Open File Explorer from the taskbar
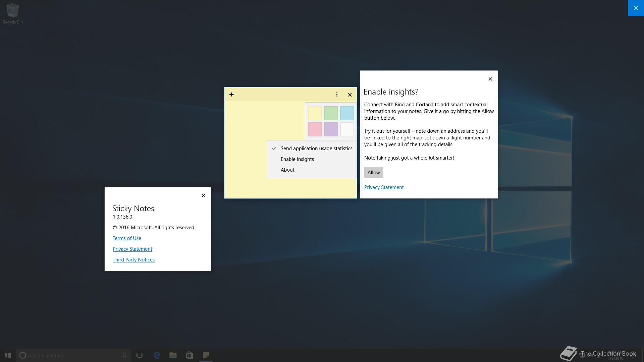This screenshot has width=644, height=362. 173,355
